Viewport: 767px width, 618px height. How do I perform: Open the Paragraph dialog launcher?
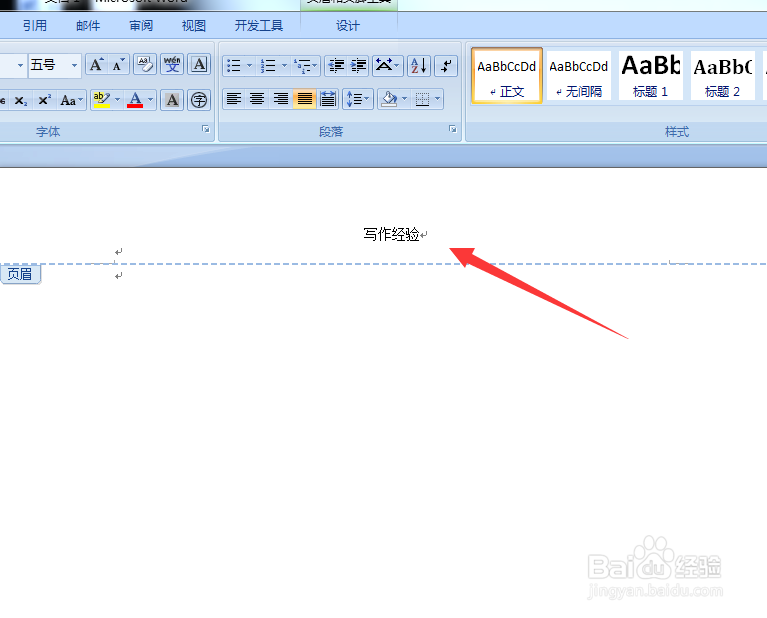click(x=453, y=129)
